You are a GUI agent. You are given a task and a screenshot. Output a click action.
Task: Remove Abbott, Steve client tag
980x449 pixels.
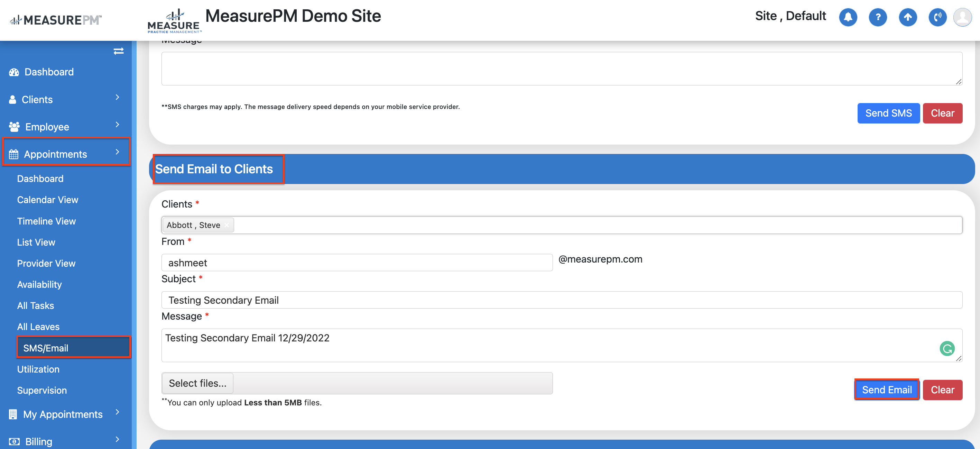click(227, 225)
